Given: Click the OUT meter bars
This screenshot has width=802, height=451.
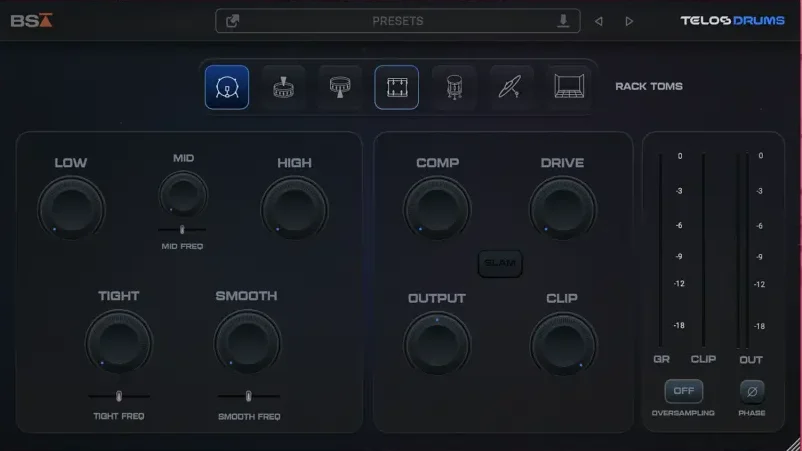Looking at the screenshot, I should 743,251.
